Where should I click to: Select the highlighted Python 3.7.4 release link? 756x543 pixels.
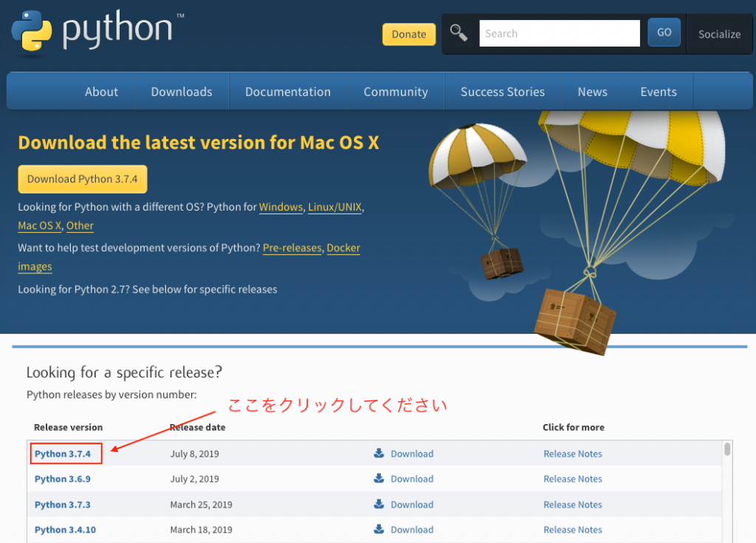(x=65, y=454)
